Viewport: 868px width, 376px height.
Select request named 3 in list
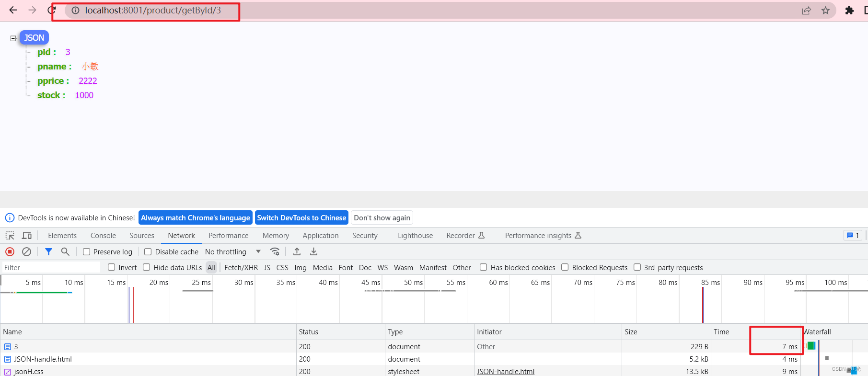tap(434, 347)
